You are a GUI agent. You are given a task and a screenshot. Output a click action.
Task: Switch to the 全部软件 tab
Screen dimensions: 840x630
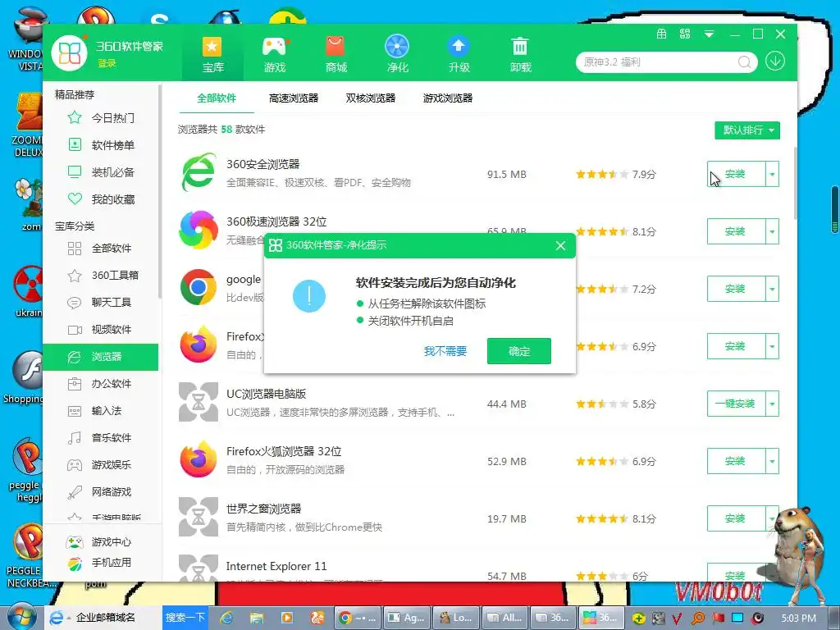pyautogui.click(x=217, y=98)
